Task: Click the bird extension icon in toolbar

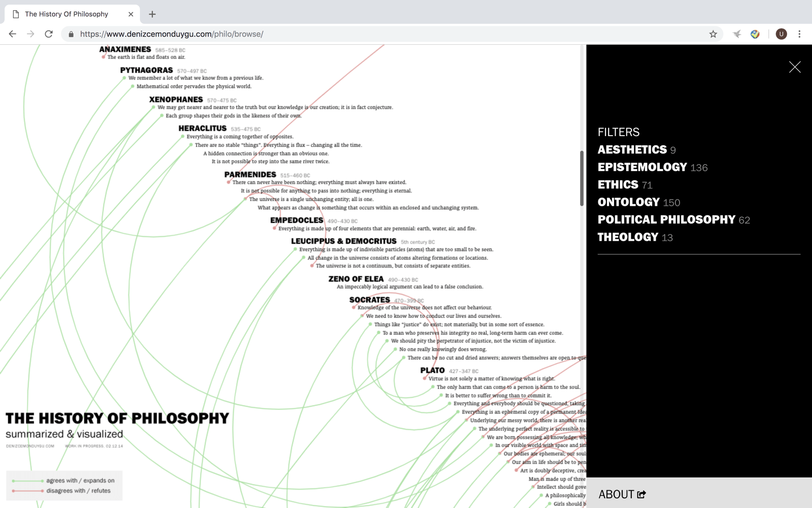Action: tap(737, 34)
